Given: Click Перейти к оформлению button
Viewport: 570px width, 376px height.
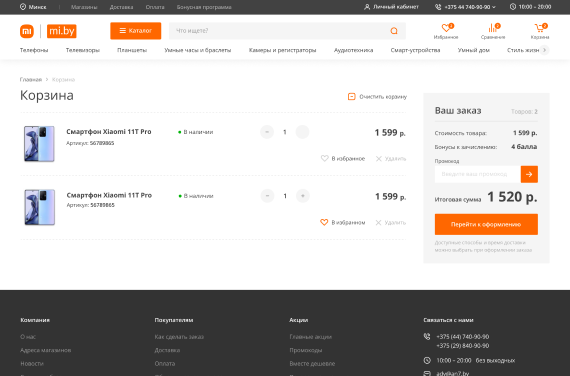Looking at the screenshot, I should click(x=486, y=224).
